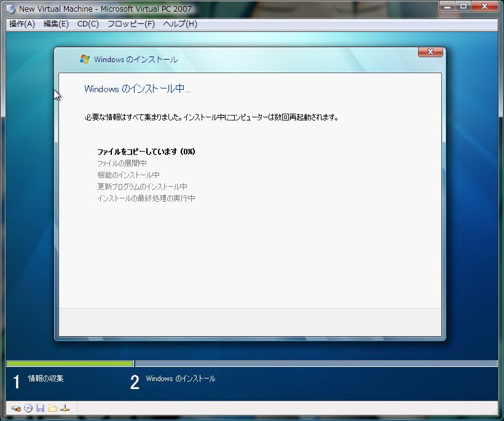Click the shared folder icon in status bar
Screen dimensions: 504x421
tap(52, 409)
